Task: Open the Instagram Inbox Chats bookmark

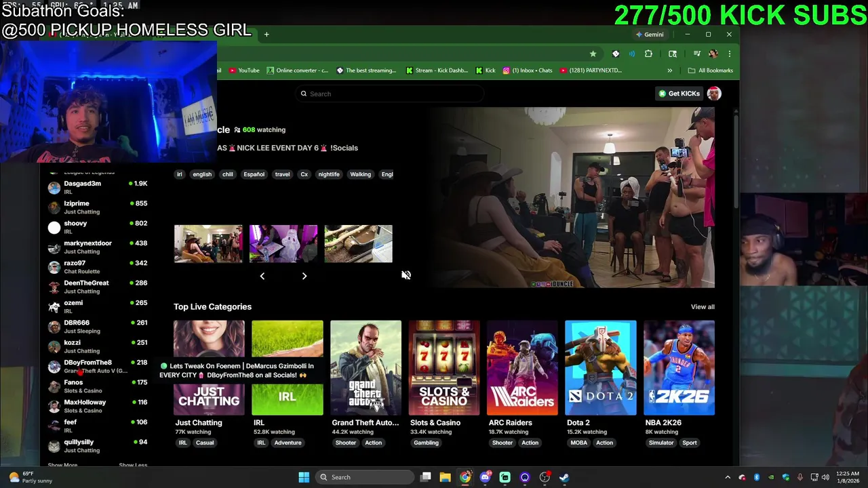Action: point(528,70)
